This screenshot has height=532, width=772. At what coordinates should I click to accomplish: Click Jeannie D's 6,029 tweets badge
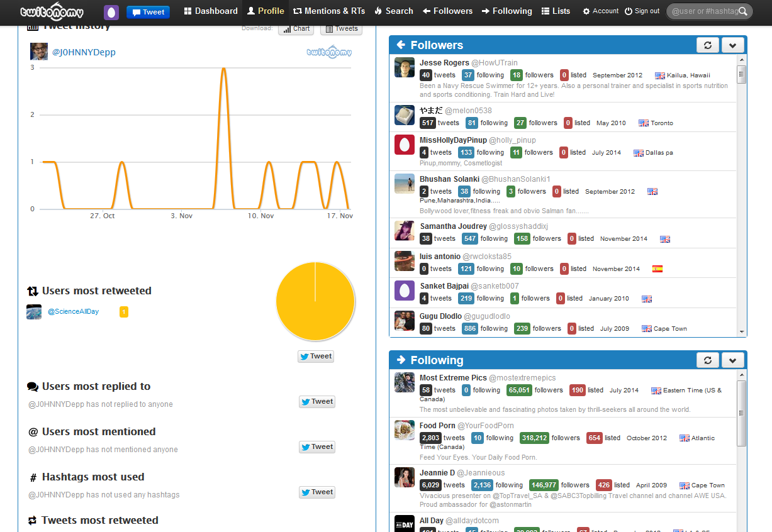(431, 485)
